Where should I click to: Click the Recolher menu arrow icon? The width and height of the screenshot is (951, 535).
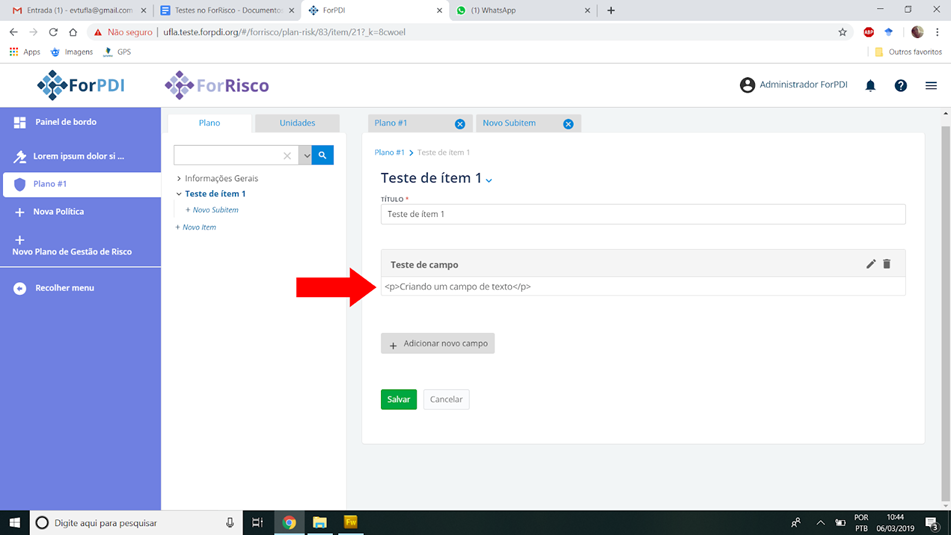(x=19, y=288)
